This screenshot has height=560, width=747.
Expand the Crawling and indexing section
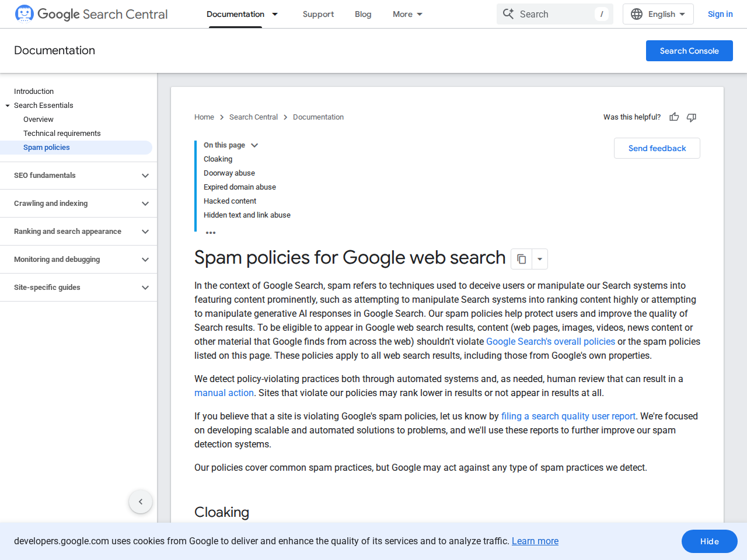click(x=78, y=204)
